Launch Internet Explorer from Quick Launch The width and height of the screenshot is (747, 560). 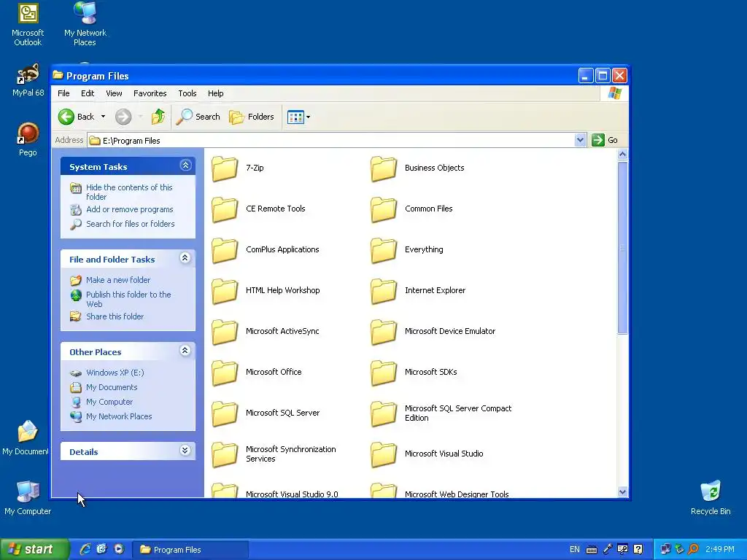pos(85,550)
